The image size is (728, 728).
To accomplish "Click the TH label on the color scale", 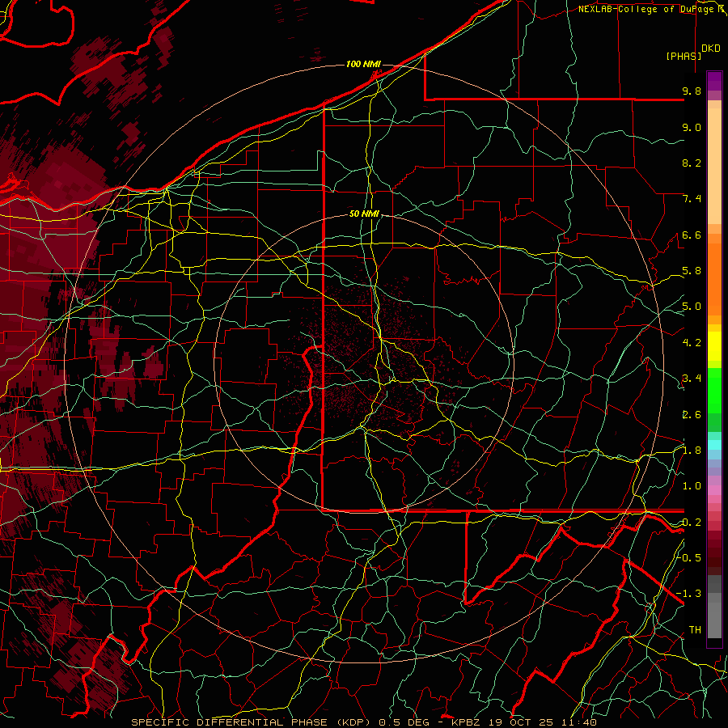I will (695, 629).
